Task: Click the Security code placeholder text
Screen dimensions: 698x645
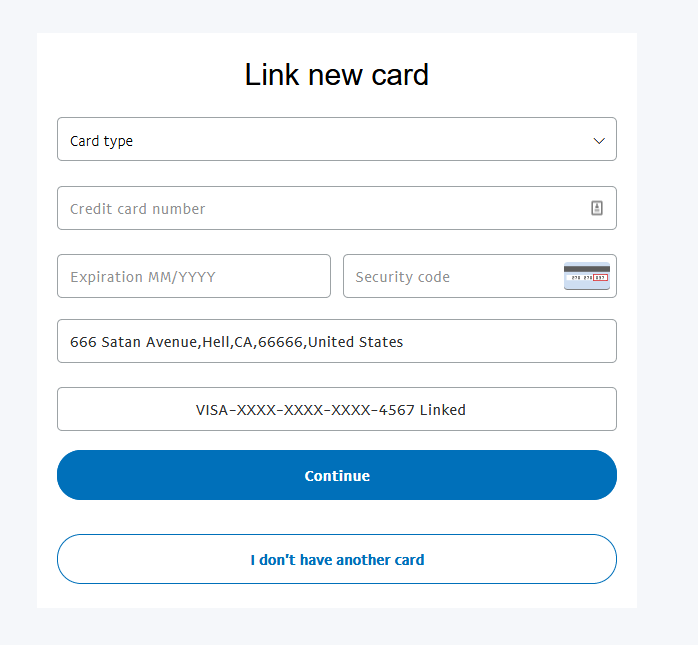Action: (x=402, y=277)
